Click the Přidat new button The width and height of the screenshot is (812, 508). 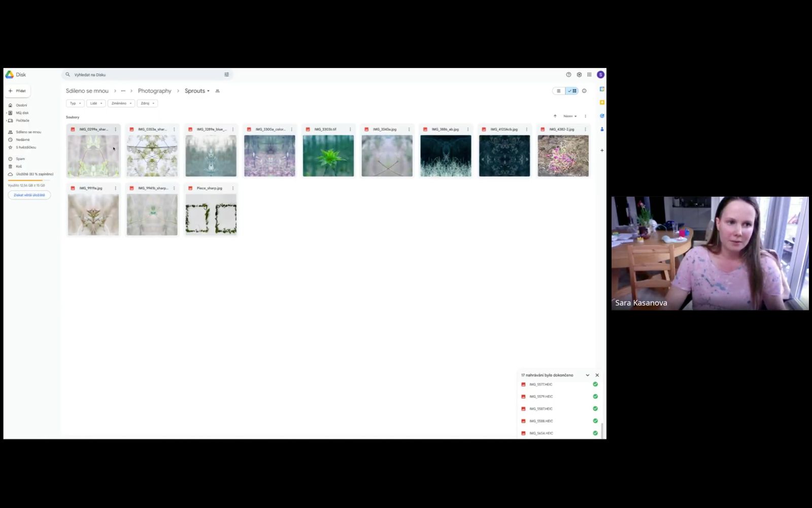pos(17,91)
